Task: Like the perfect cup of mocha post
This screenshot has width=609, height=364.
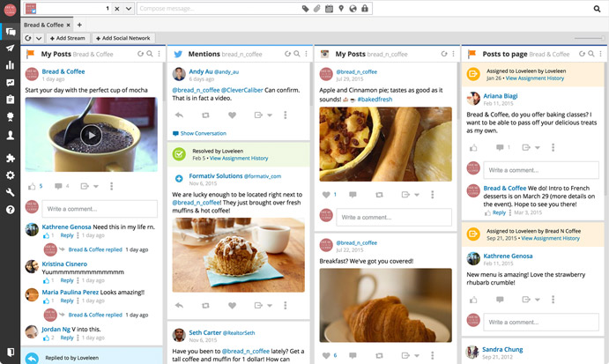Action: 32,187
